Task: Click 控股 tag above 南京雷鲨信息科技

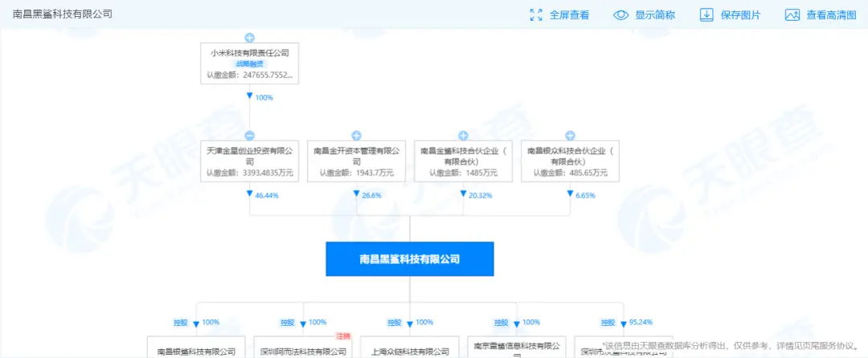Action: point(501,323)
